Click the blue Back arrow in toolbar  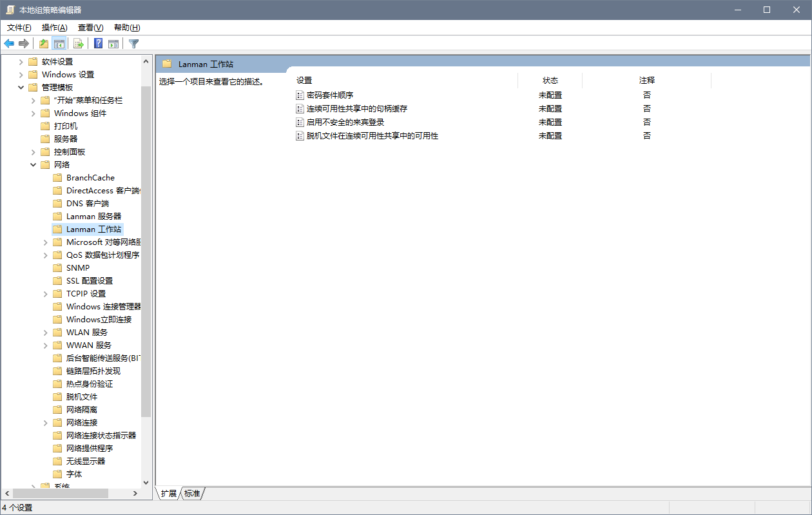pos(9,44)
